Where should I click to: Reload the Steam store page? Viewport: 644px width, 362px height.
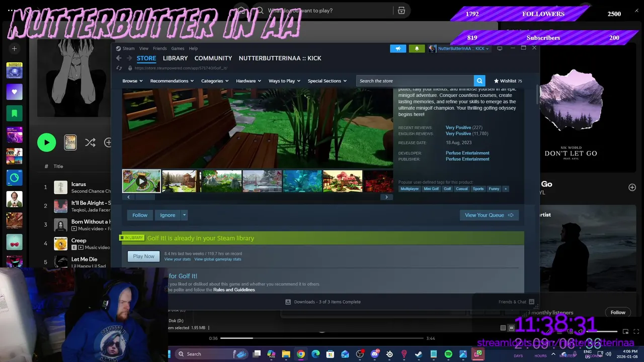click(119, 68)
